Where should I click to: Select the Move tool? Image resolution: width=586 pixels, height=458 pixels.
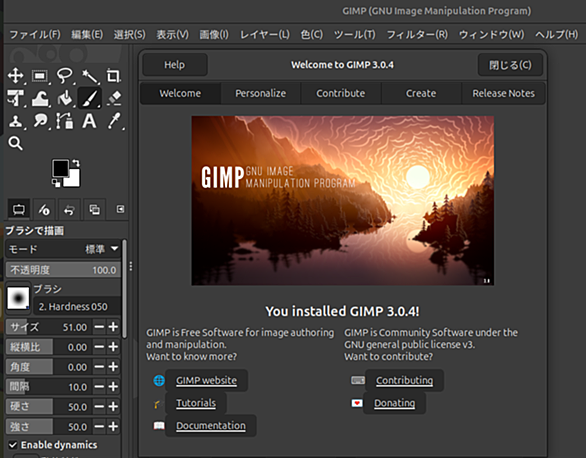click(15, 75)
